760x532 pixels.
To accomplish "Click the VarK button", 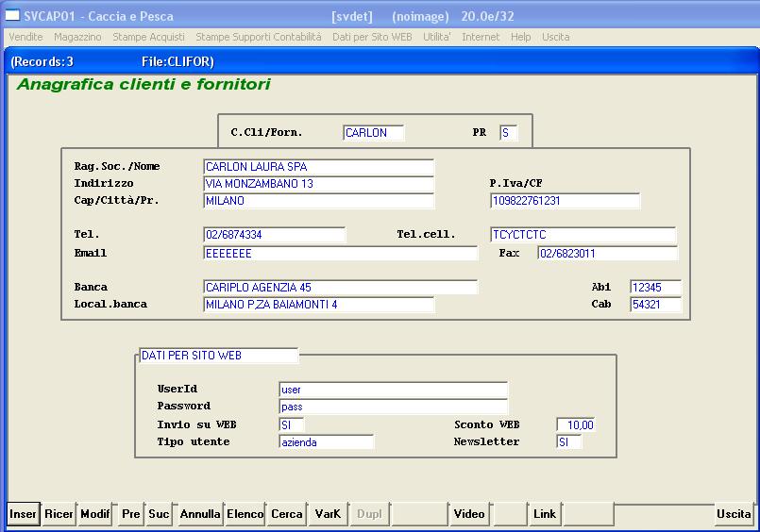I will [x=328, y=514].
